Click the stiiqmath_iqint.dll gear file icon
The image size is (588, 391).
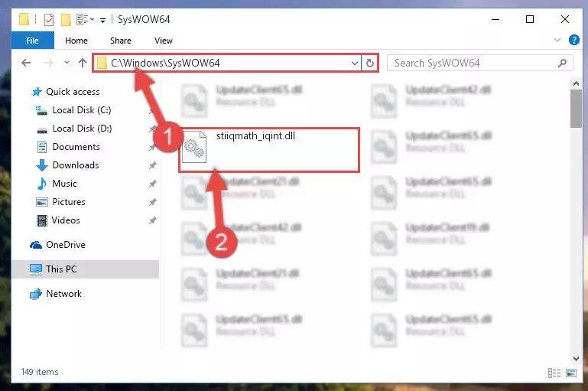tap(194, 147)
